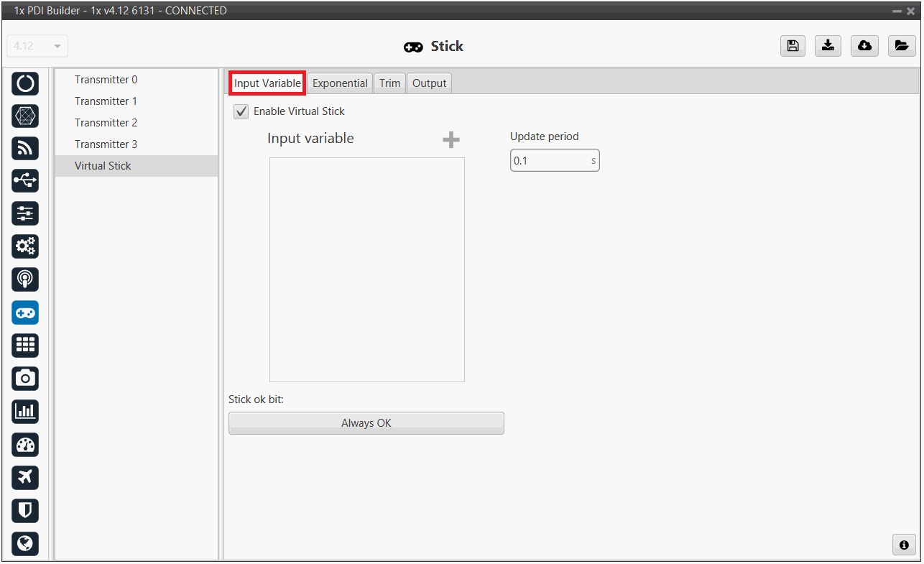This screenshot has width=924, height=564.
Task: Click the plus icon to add input variable
Action: click(x=451, y=140)
